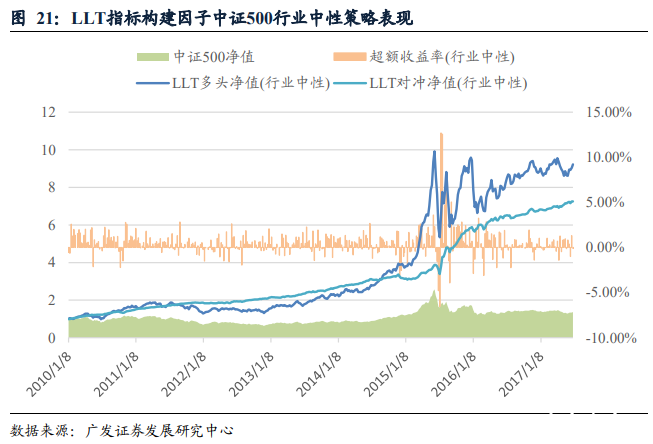Click right axis value '-10.00%'
This screenshot has width=653, height=444.
point(611,338)
